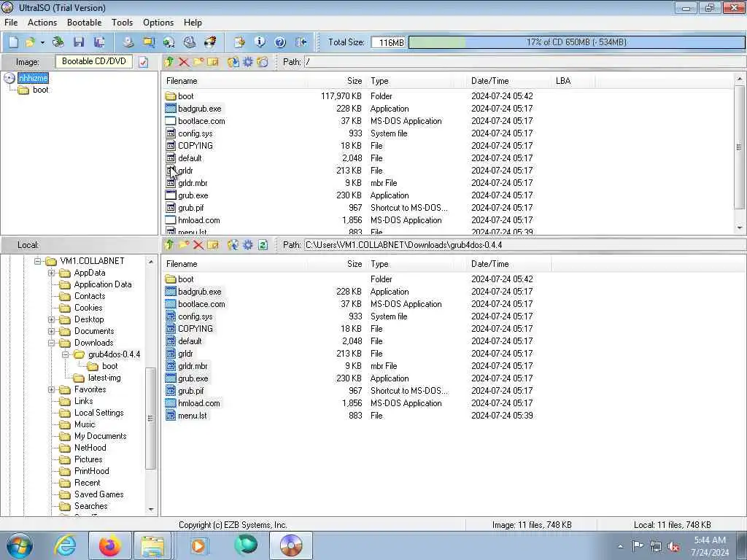Toggle the boot info checkmark icon beside Bootable CD/DVD

click(144, 62)
